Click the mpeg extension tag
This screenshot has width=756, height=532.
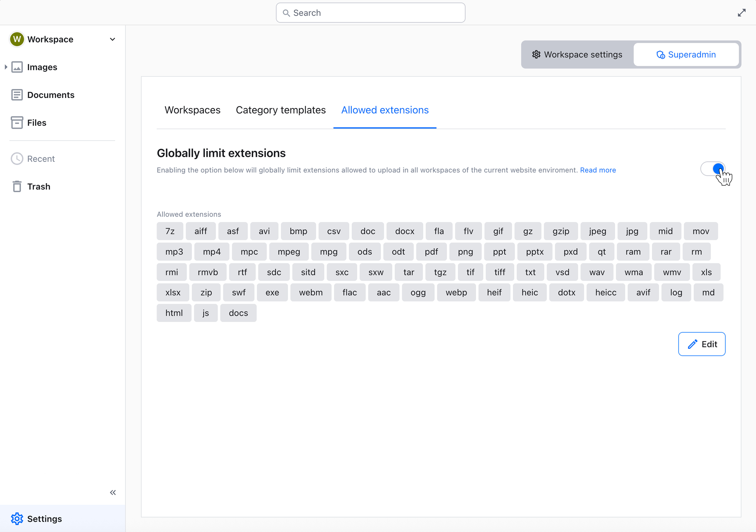click(289, 251)
